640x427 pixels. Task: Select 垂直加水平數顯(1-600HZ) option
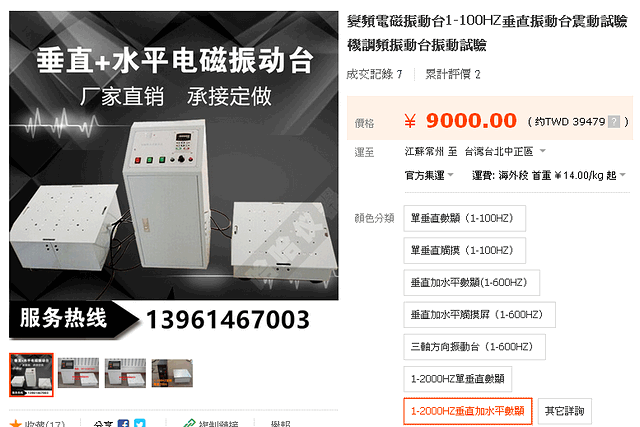click(471, 282)
